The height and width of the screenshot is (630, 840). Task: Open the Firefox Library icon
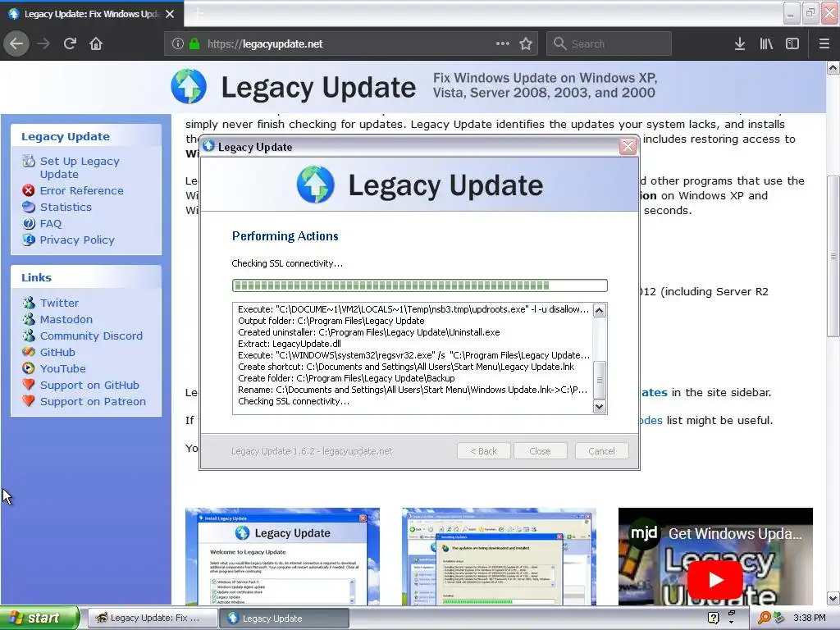pyautogui.click(x=766, y=43)
